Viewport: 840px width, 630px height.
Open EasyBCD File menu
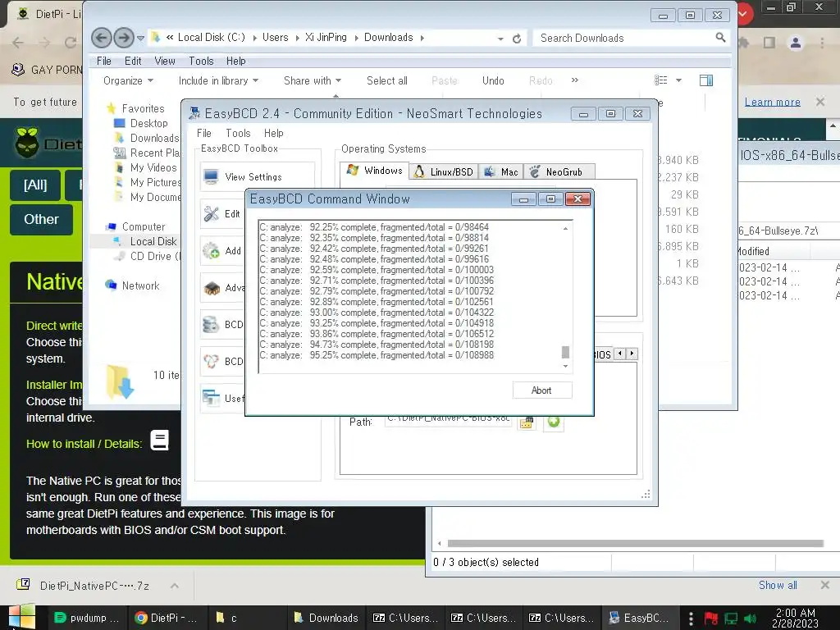tap(204, 133)
